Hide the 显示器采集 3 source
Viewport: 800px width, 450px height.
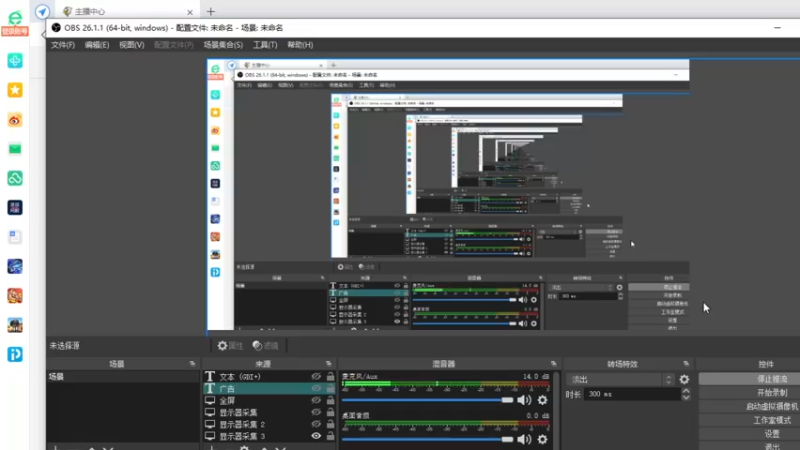click(316, 436)
